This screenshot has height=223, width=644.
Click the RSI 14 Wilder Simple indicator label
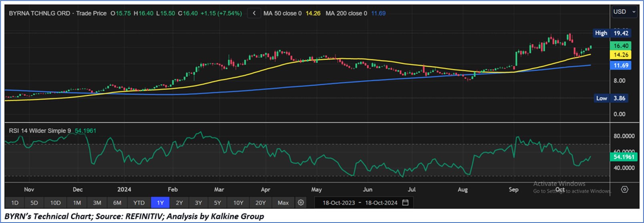[40, 131]
